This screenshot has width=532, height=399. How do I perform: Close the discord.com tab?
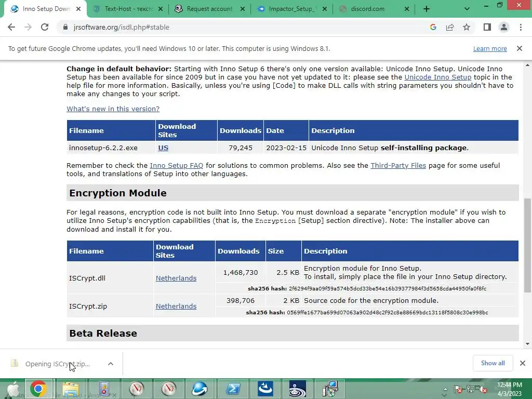point(407,9)
